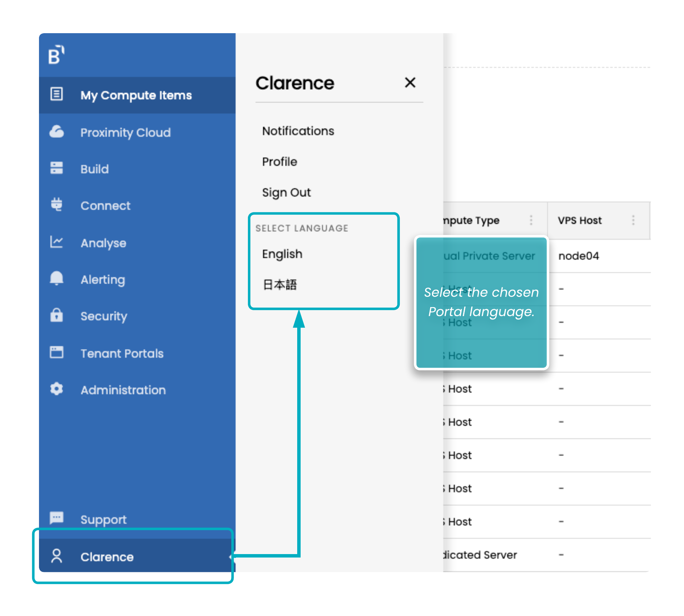
Task: Click the Alerting bell icon
Action: click(x=57, y=278)
